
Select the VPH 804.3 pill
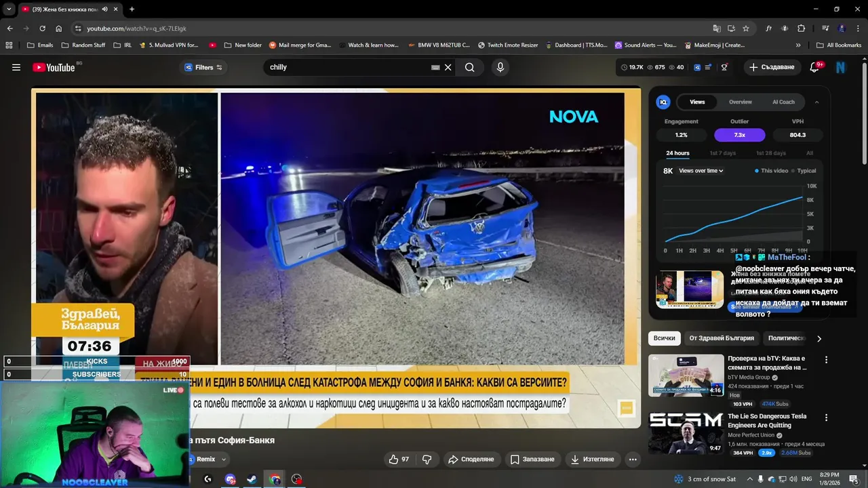797,135
